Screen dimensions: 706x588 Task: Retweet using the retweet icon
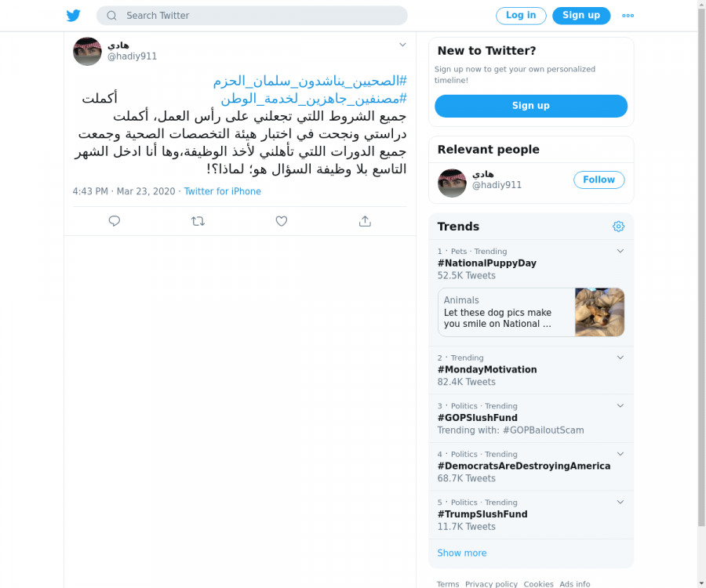(x=198, y=221)
